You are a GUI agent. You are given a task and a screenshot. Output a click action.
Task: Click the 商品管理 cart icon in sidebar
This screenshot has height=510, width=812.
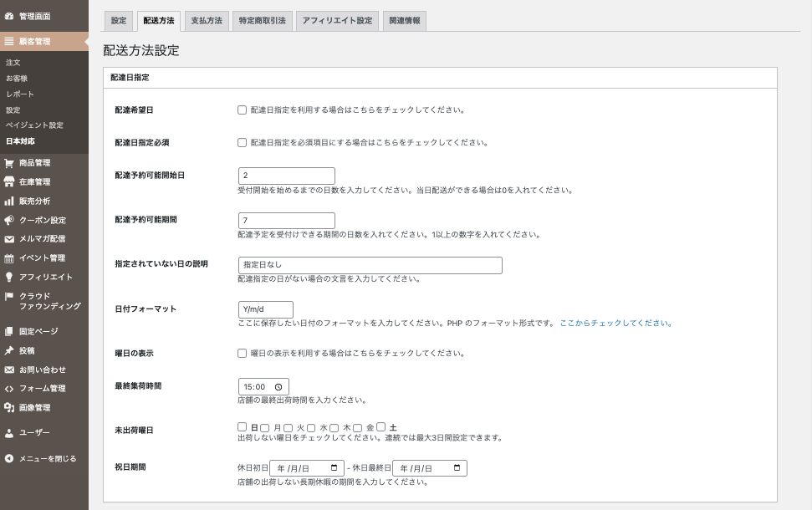click(x=9, y=163)
